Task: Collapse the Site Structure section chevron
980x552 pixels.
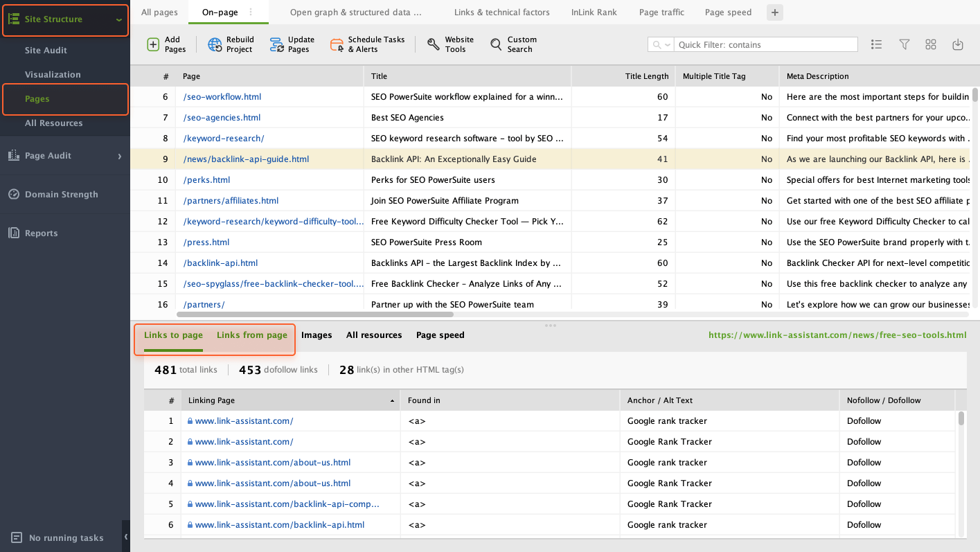Action: point(119,20)
